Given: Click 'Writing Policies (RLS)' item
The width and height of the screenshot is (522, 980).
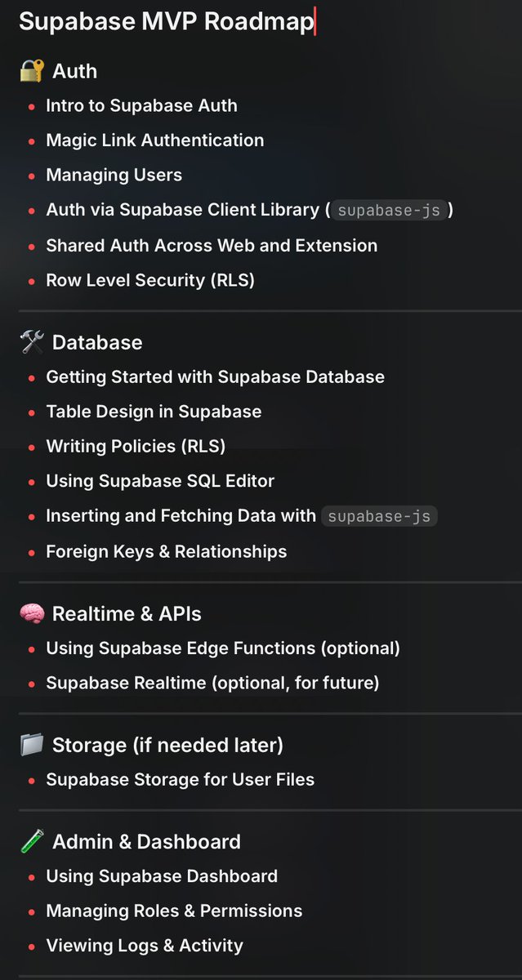Looking at the screenshot, I should pos(136,446).
